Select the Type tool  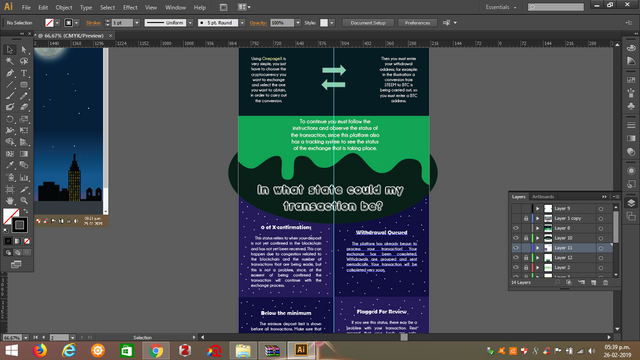click(24, 73)
